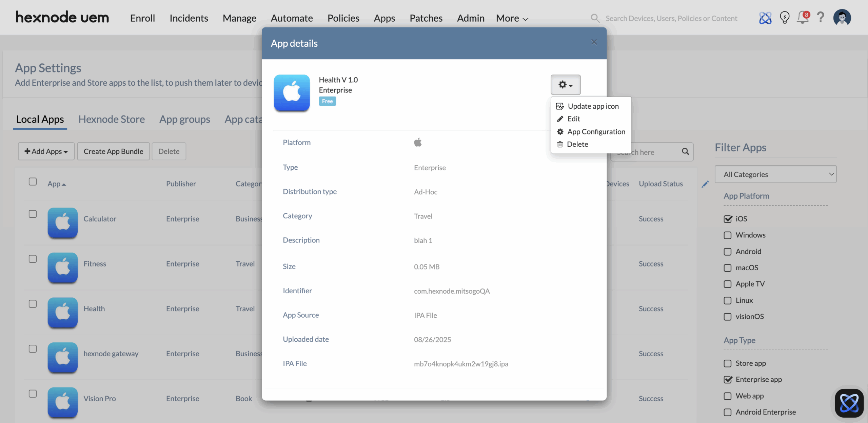This screenshot has width=868, height=423.
Task: Click the Fitness app icon
Action: click(62, 268)
